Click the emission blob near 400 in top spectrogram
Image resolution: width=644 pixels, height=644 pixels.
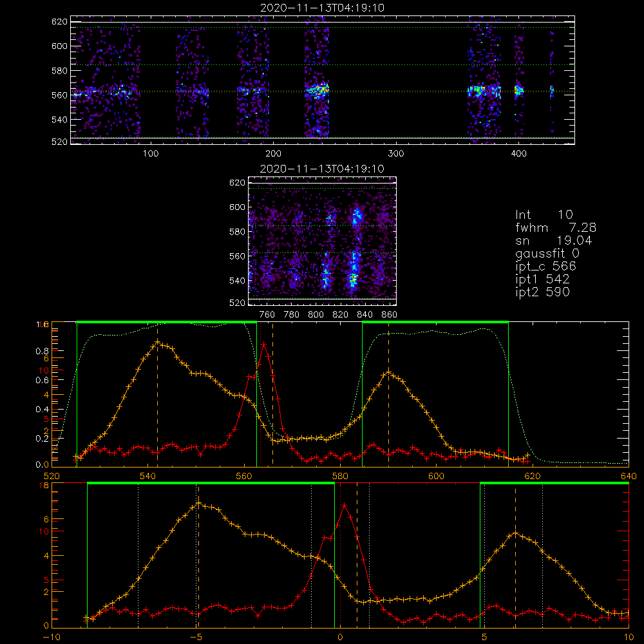click(519, 90)
